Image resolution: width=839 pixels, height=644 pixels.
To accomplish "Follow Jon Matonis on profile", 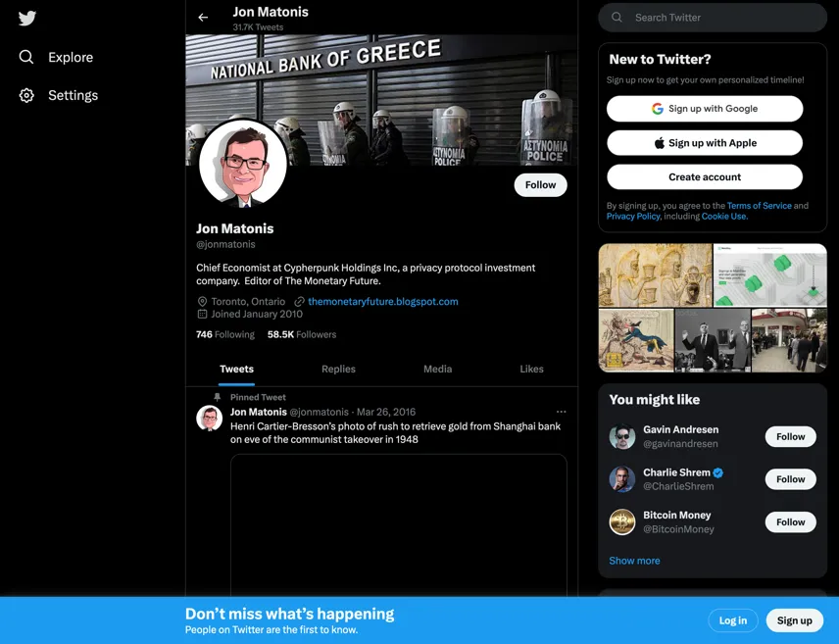I will 540,184.
